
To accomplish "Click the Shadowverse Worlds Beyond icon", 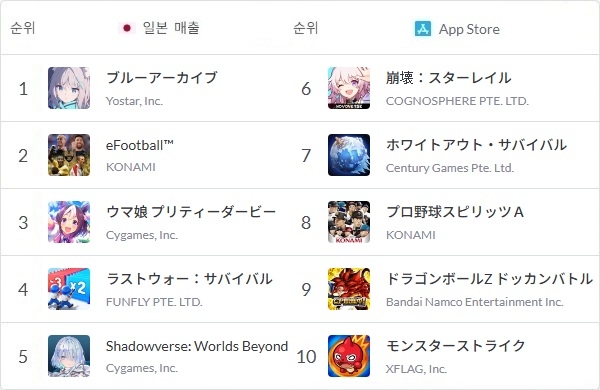I will 69,356.
